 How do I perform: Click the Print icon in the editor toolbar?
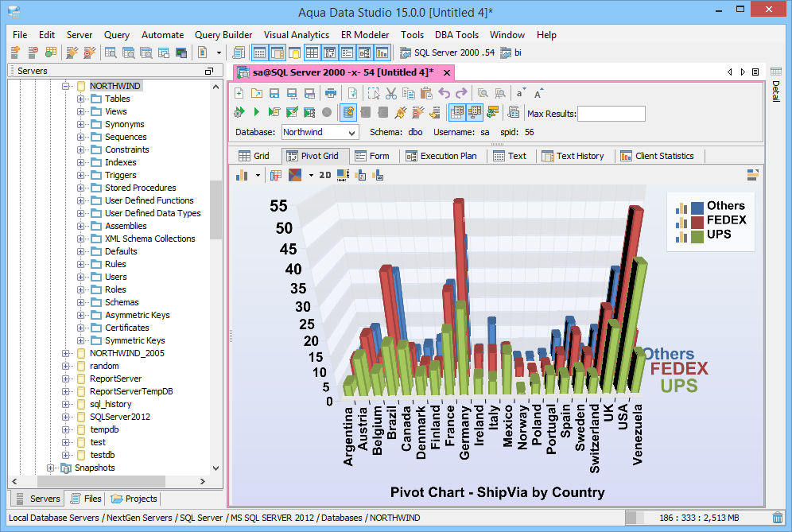tap(331, 94)
